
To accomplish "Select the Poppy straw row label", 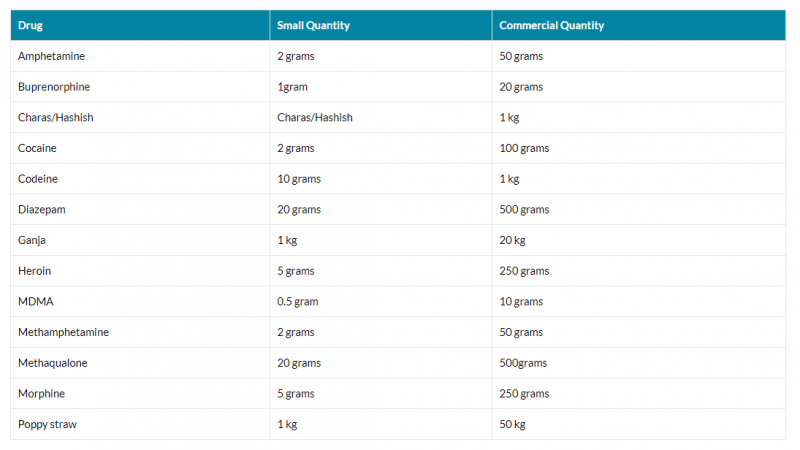I will pos(47,424).
